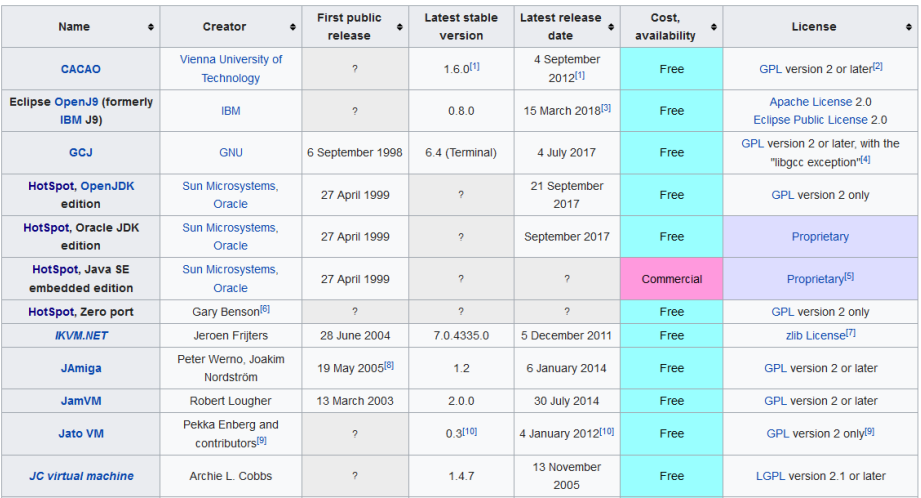This screenshot has height=498, width=921.
Task: Open Proprietary link in Oracle JDK edition row
Action: (820, 237)
